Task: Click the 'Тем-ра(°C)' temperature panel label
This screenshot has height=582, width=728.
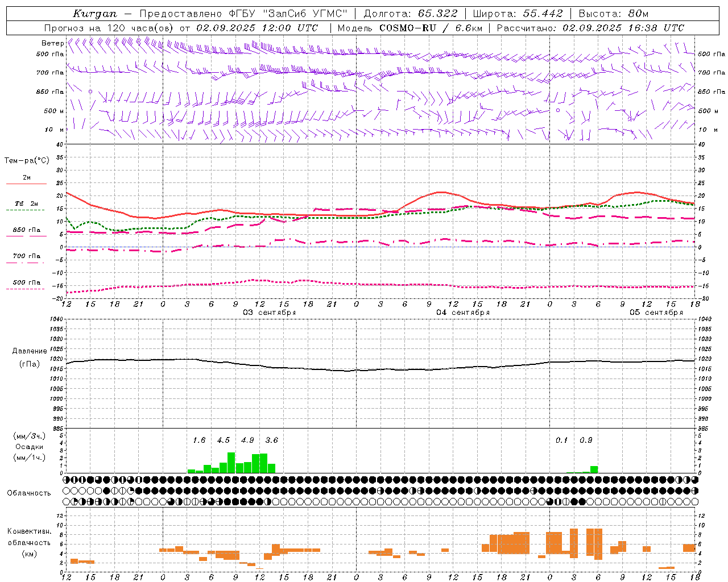Action: pyautogui.click(x=27, y=161)
